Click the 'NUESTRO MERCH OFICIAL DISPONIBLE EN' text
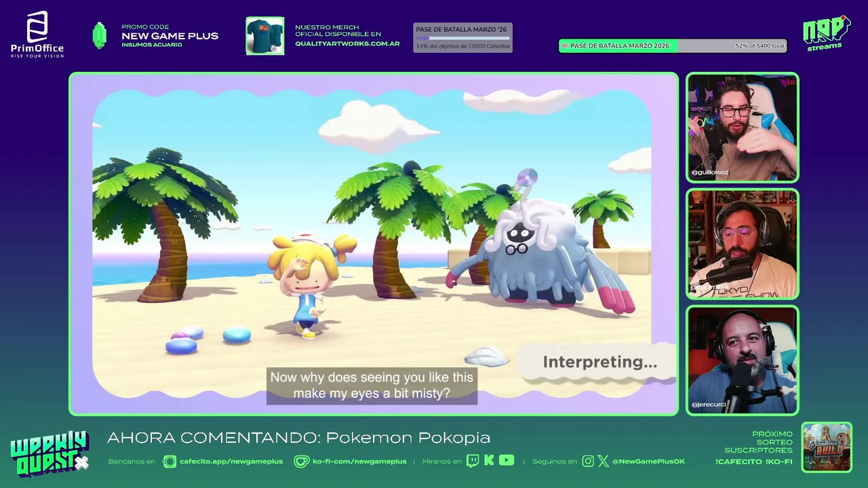The width and height of the screenshot is (868, 488). point(338,30)
